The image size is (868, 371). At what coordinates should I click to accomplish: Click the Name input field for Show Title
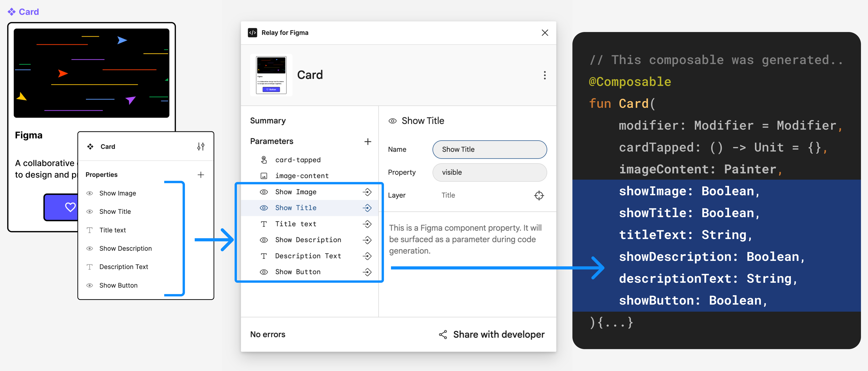[489, 149]
